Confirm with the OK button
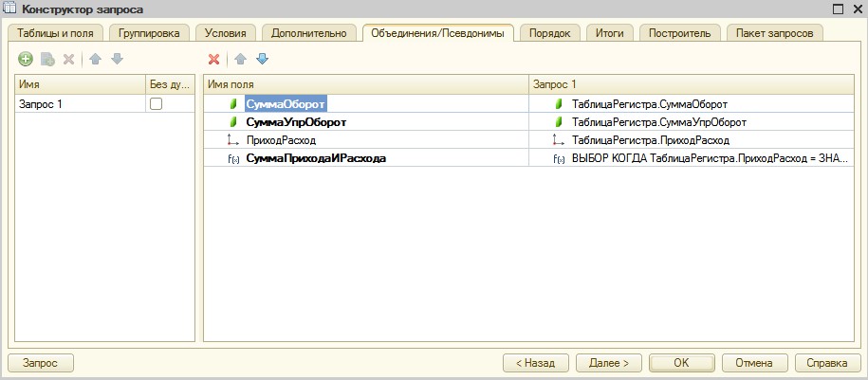Viewport: 868px width, 380px height. (x=681, y=363)
